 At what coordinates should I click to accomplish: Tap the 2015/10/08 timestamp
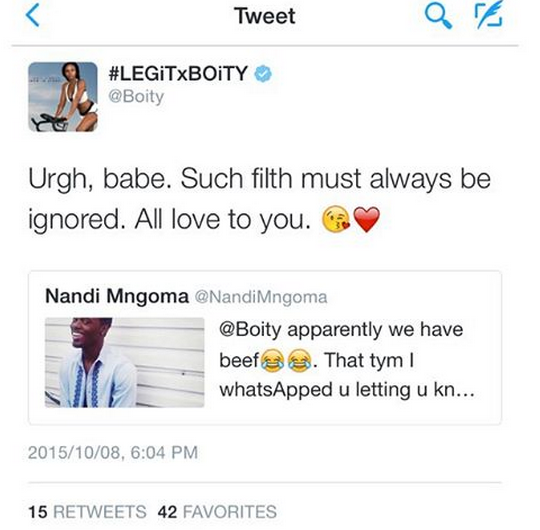tap(113, 452)
